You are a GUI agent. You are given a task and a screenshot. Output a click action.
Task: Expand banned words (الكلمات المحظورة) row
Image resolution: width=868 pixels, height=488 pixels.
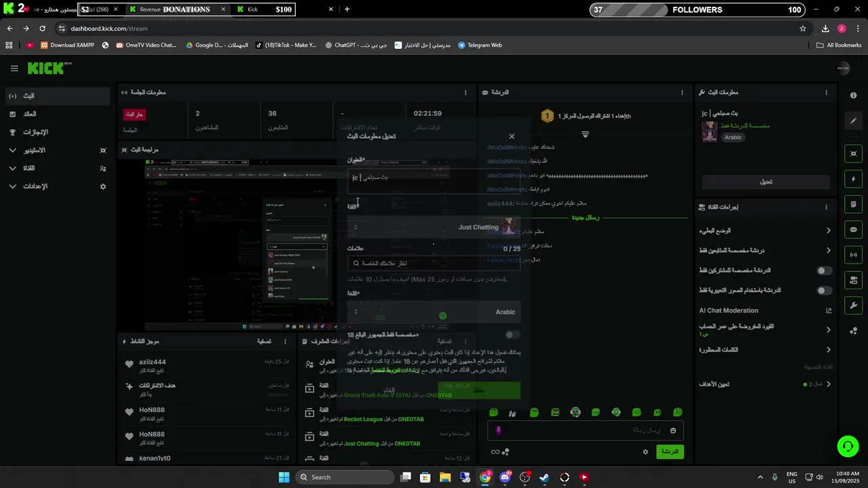[x=765, y=350]
